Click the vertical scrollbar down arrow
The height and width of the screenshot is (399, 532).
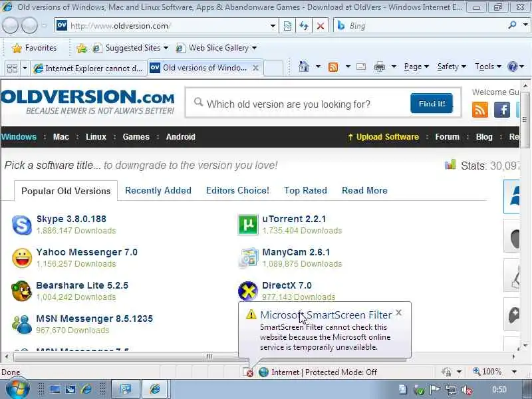(x=525, y=346)
